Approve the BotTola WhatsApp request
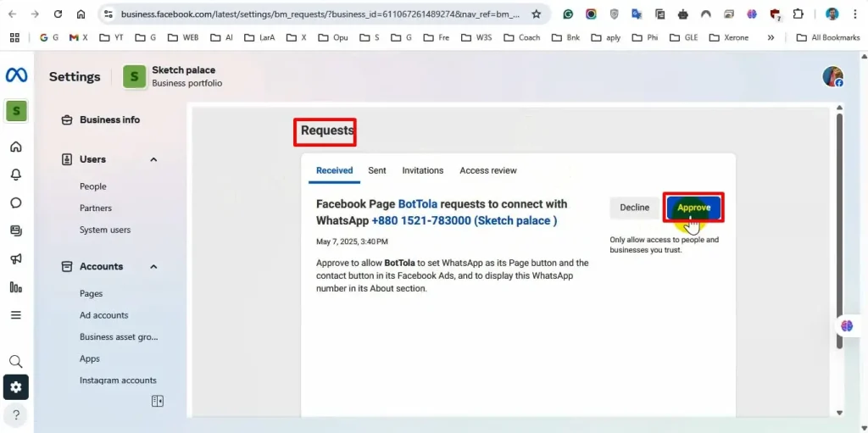This screenshot has width=868, height=433. coord(693,208)
